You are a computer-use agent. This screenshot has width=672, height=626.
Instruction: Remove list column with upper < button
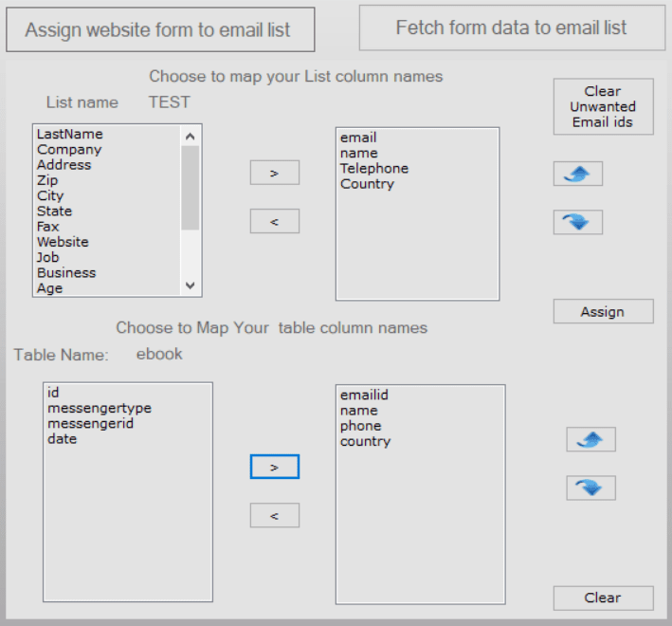275,221
